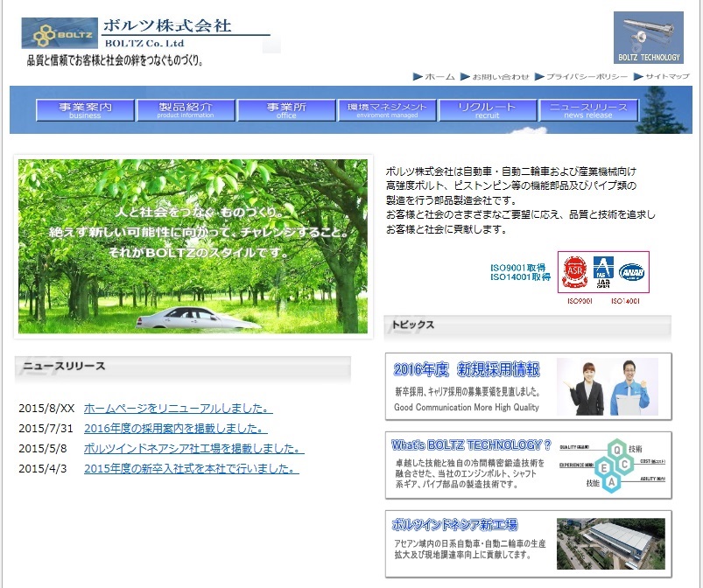Image resolution: width=703 pixels, height=588 pixels.
Task: Click the date 2015/4/3
Action: click(x=43, y=469)
